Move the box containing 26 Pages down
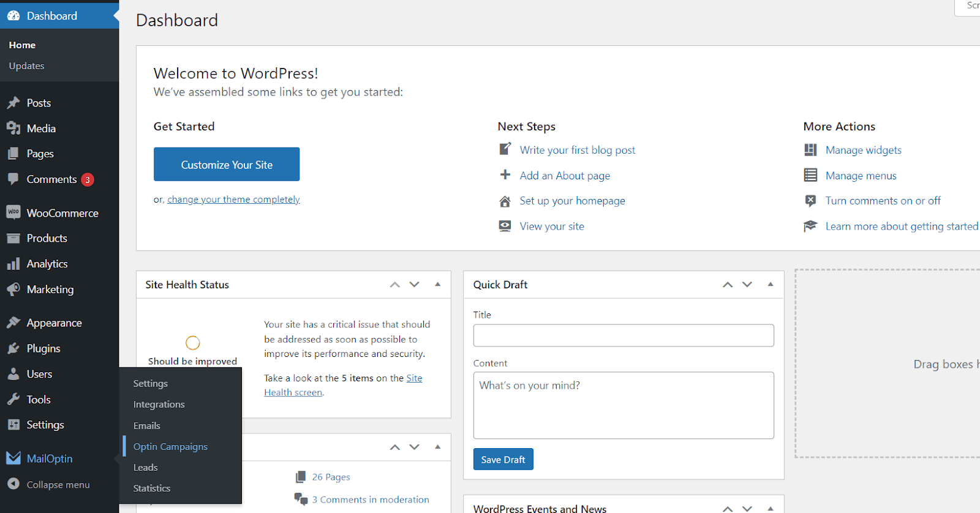 415,447
